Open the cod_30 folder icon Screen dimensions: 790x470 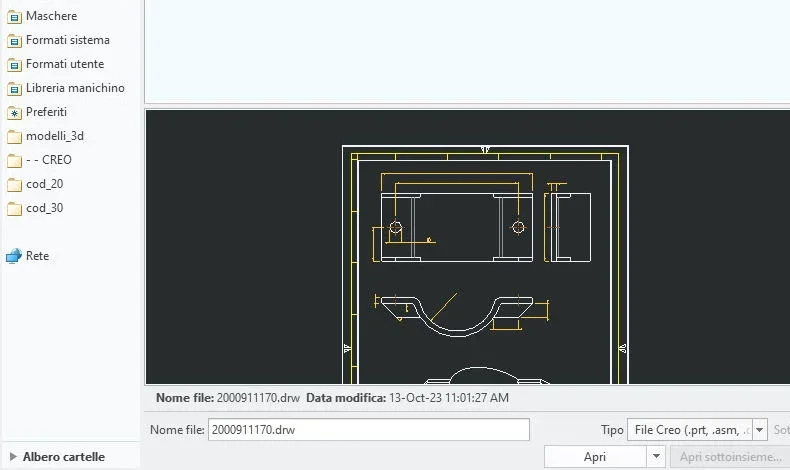14,209
